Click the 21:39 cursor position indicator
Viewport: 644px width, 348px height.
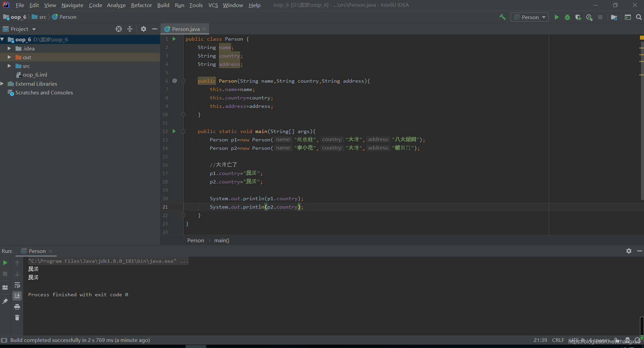pyautogui.click(x=540, y=340)
